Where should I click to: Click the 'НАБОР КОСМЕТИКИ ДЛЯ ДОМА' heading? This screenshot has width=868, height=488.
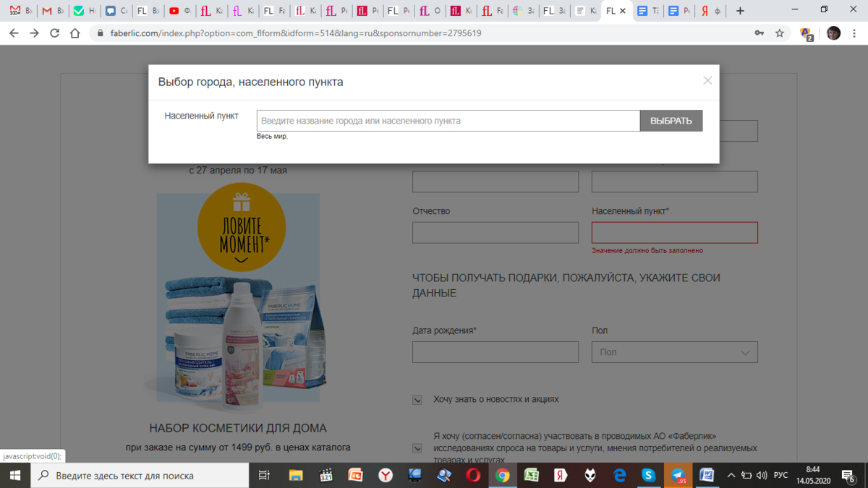click(238, 428)
